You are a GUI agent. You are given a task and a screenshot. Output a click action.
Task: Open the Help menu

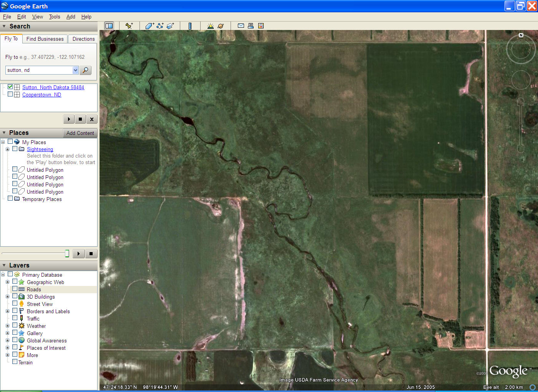click(86, 17)
